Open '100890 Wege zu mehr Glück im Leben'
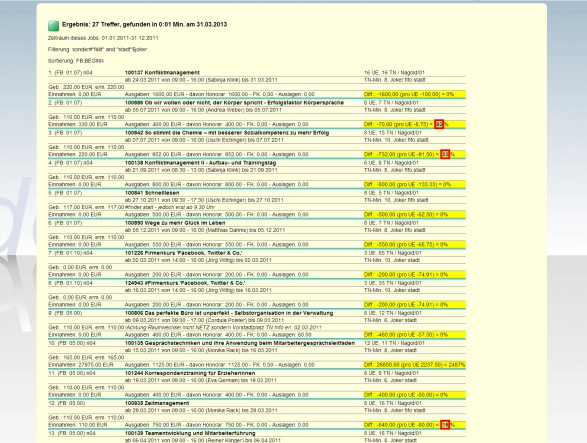The width and height of the screenshot is (587, 443). pyautogui.click(x=175, y=223)
